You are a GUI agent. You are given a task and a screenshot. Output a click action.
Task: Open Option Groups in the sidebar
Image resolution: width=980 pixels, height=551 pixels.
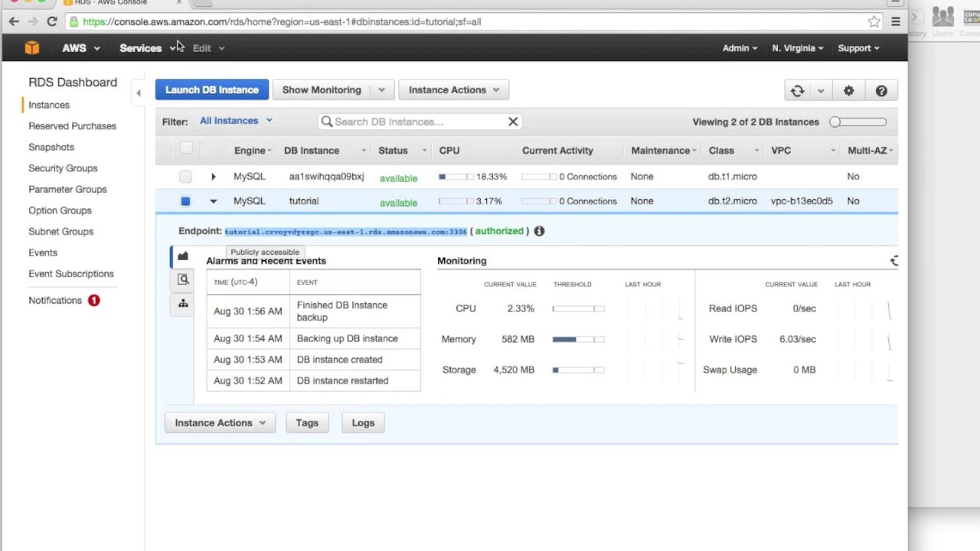60,210
